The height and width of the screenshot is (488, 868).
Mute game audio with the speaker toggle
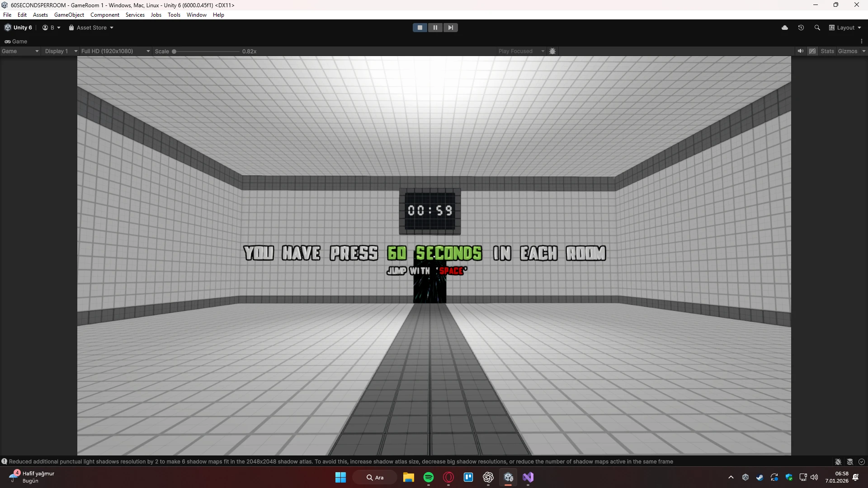(x=800, y=51)
